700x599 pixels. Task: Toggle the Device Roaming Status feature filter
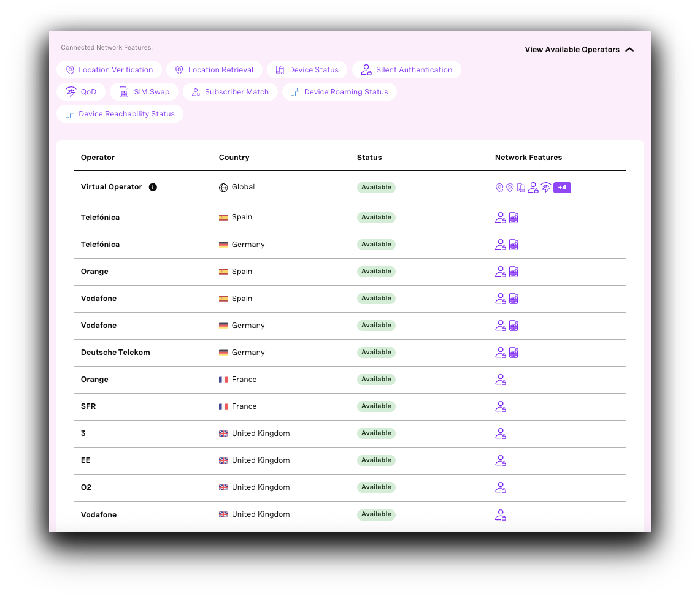339,91
